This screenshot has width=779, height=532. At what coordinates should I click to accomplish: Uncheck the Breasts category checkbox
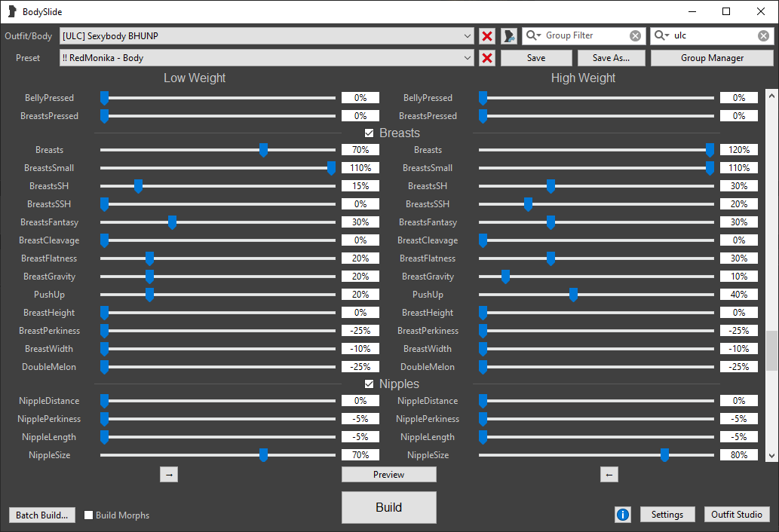(369, 133)
